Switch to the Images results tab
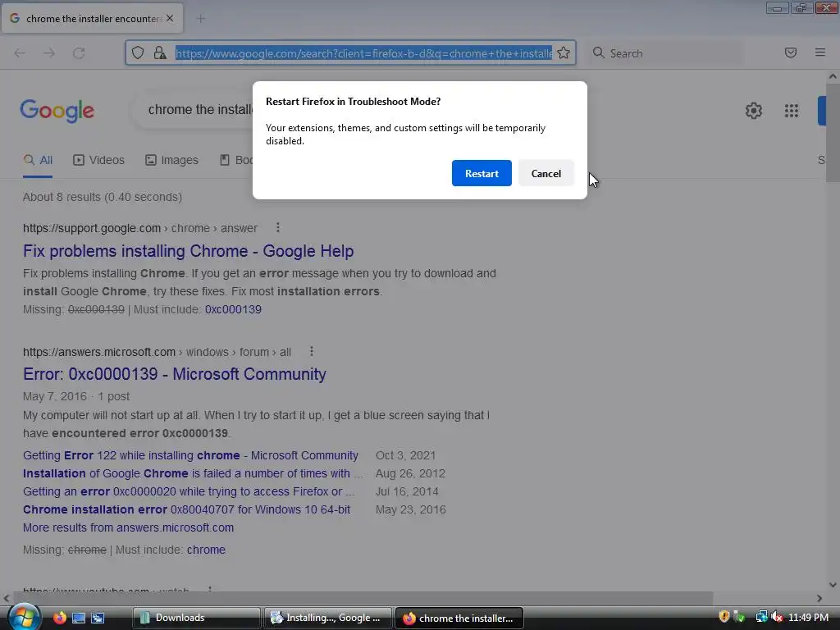Screen dimensions: 840x630 pos(171,160)
